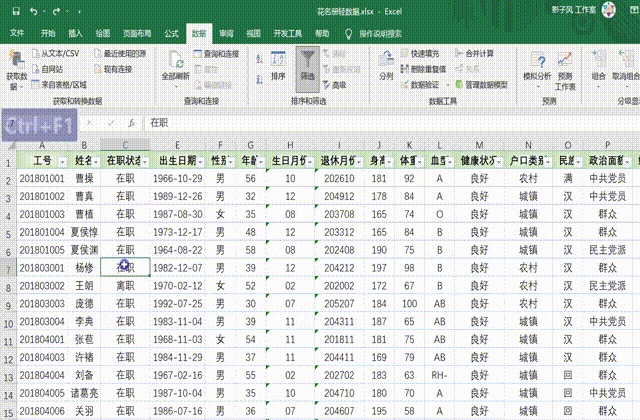Select retirement month cell 205207
This screenshot has width=640, height=420.
pos(339,304)
